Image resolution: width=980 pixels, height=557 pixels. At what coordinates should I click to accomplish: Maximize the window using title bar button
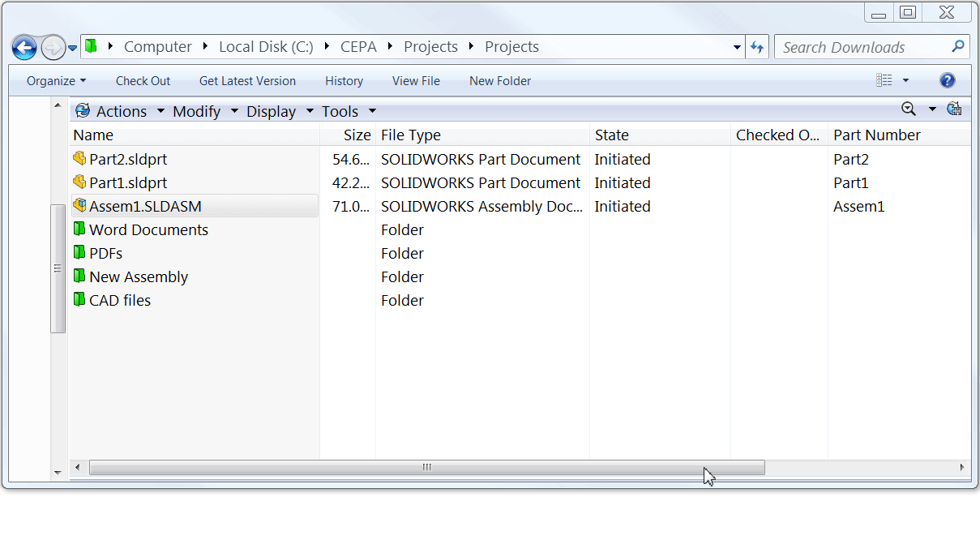click(908, 12)
